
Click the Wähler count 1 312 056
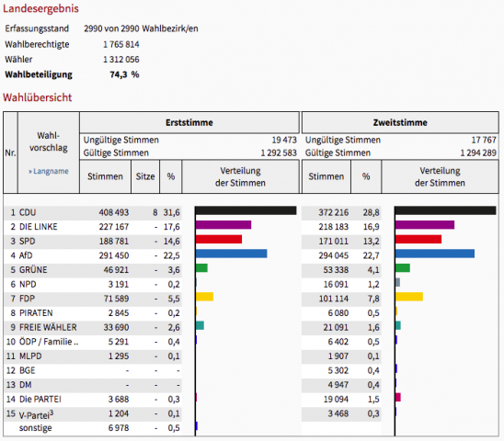[x=121, y=60]
